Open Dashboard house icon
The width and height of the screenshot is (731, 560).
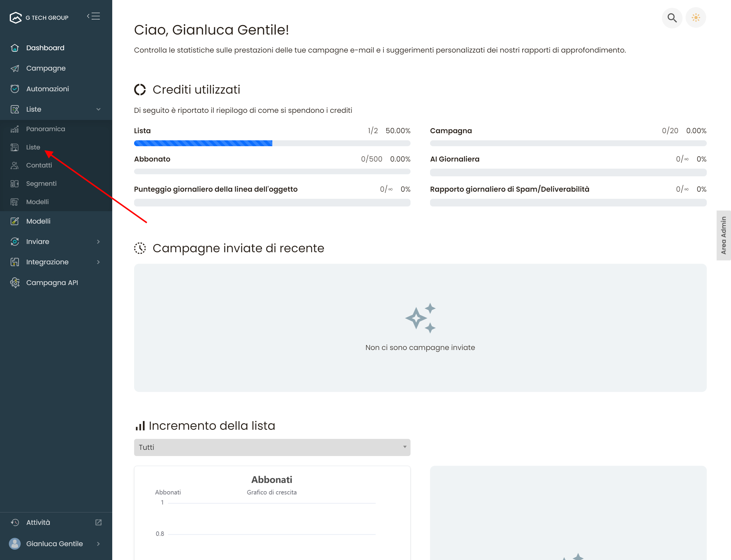click(15, 48)
